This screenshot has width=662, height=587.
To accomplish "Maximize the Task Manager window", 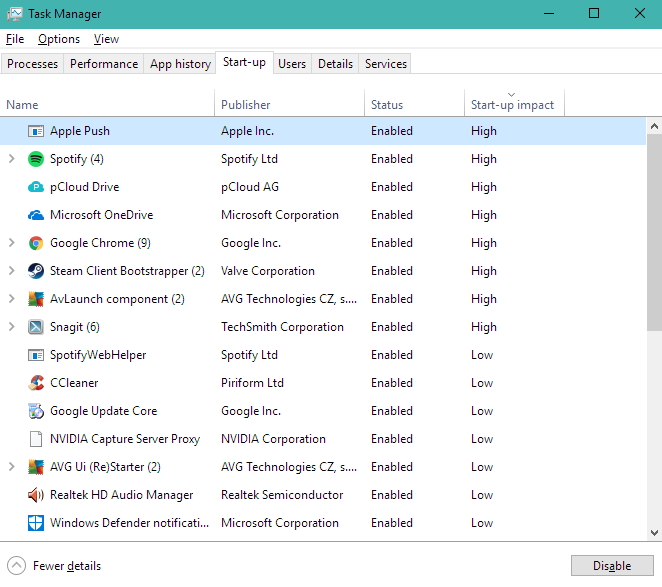I will point(594,14).
